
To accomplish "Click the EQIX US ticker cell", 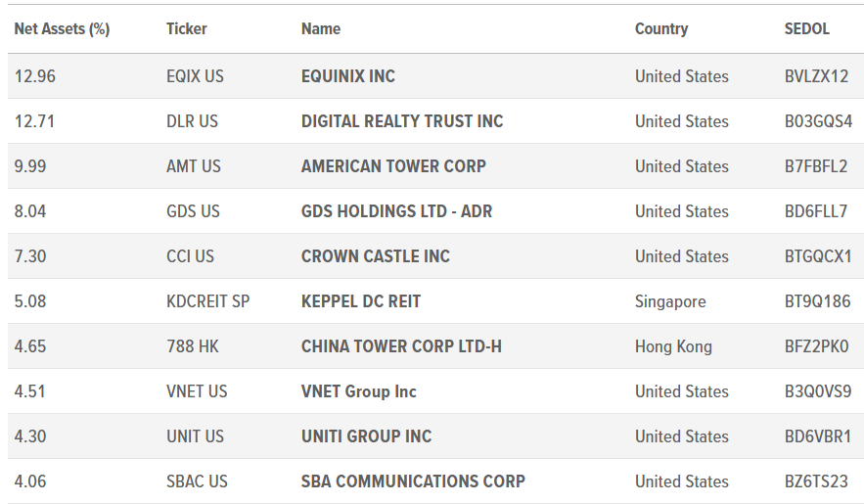I will click(195, 76).
